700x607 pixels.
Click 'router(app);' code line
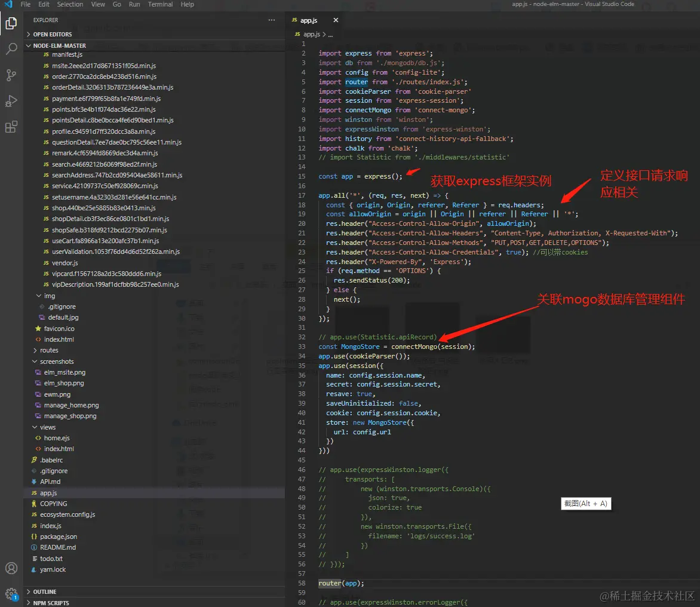(x=341, y=583)
